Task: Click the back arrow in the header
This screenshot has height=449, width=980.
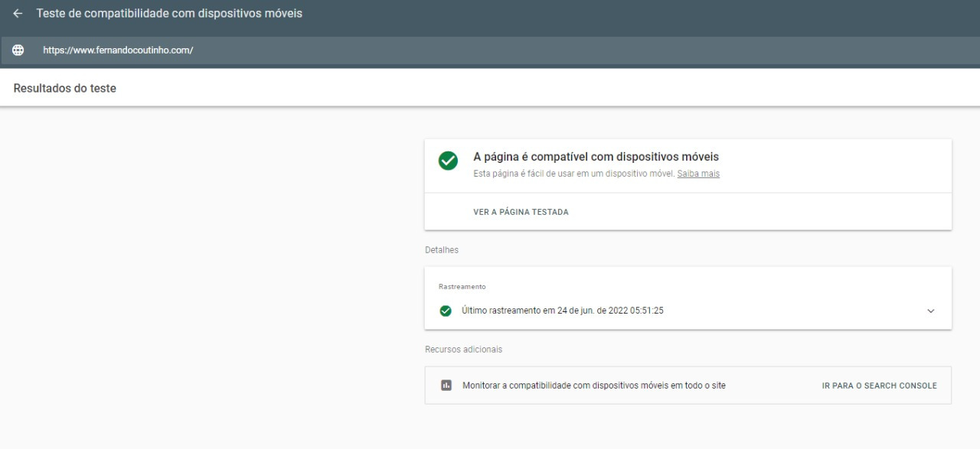Action: tap(17, 13)
